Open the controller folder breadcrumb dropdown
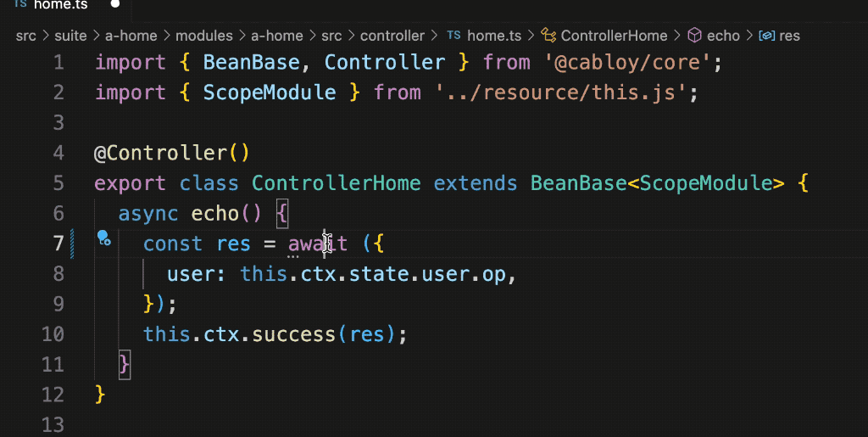 click(x=392, y=36)
